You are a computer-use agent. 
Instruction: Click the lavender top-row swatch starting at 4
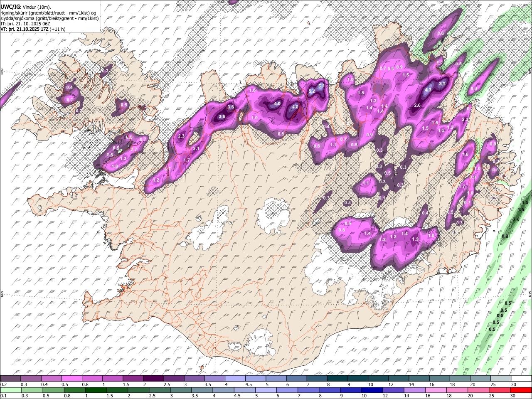[236, 379]
